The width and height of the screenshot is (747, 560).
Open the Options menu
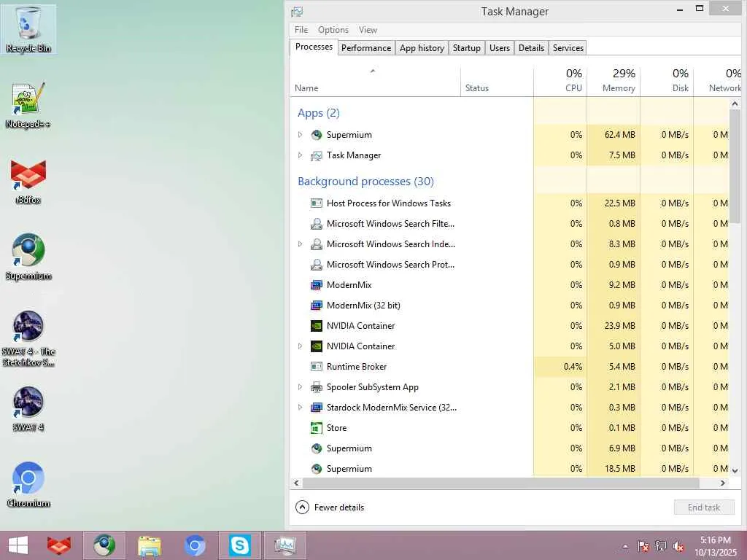[x=333, y=30]
